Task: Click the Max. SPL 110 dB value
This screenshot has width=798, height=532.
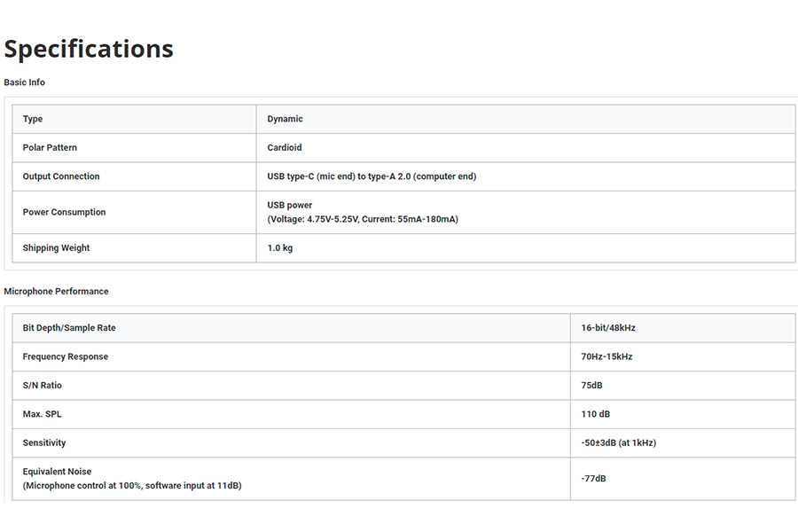Action: 596,414
